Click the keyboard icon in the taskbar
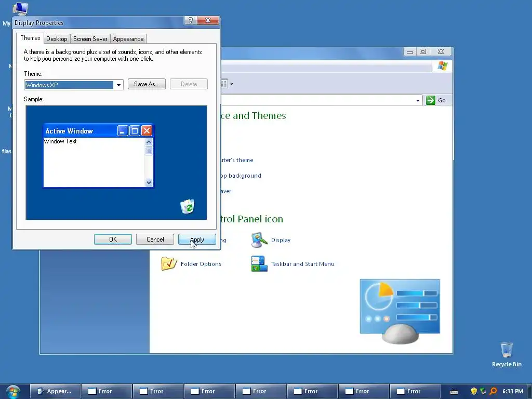Viewport: 532px width, 399px height. coord(454,392)
